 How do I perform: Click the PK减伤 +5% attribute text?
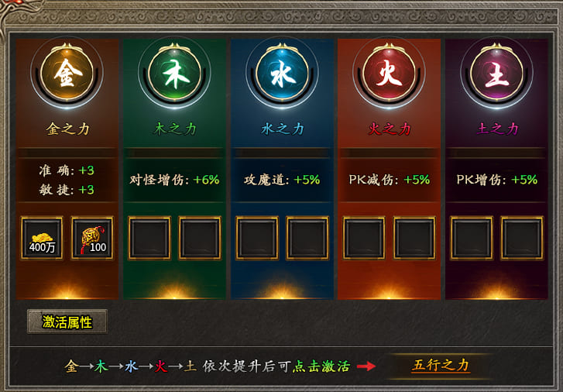tap(390, 180)
